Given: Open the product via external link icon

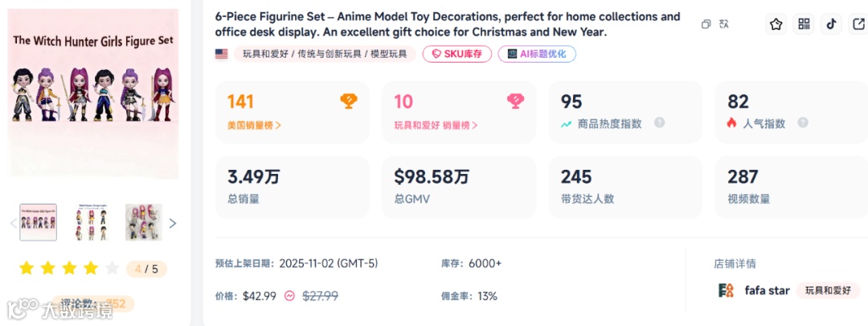Looking at the screenshot, I should coord(859,24).
